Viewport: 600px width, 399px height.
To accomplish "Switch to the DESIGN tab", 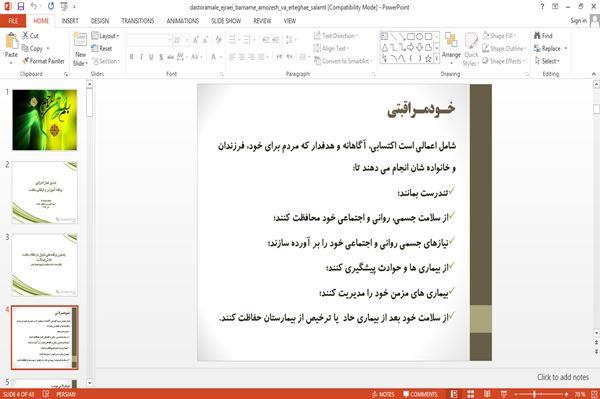I will (x=100, y=21).
